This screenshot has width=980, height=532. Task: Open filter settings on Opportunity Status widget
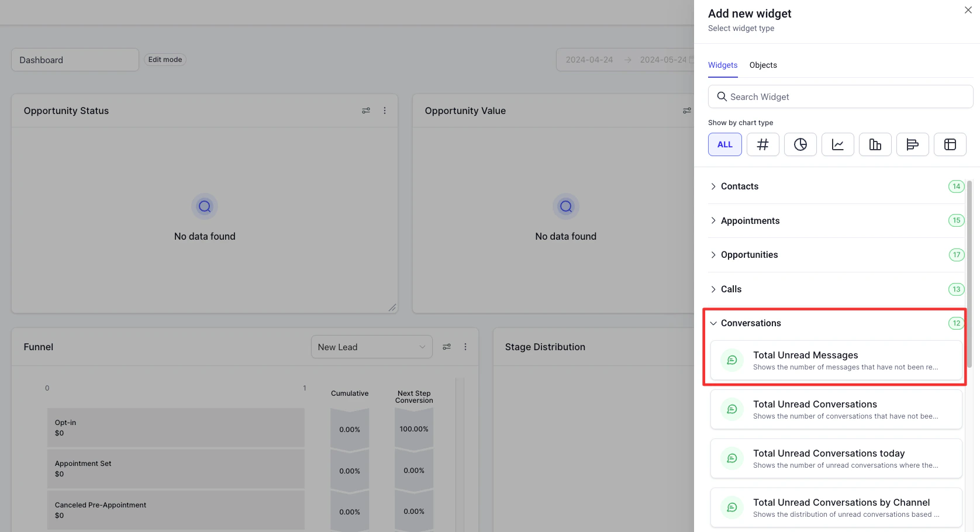click(x=365, y=110)
